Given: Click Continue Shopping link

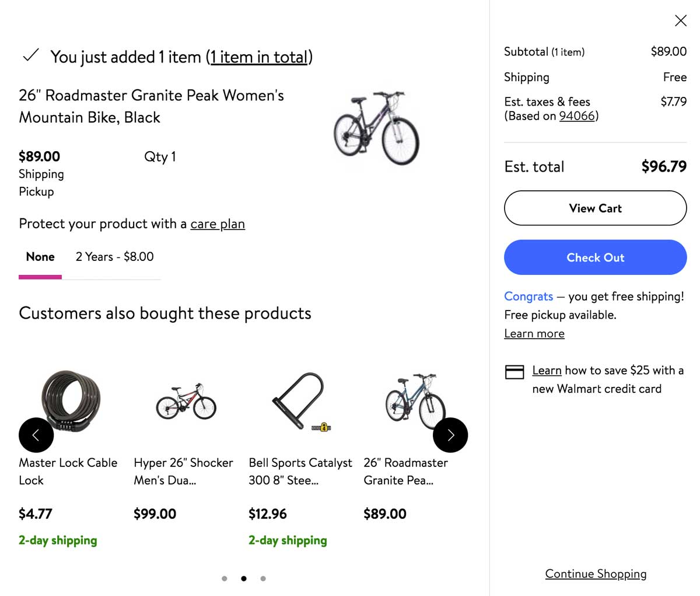Looking at the screenshot, I should (x=596, y=574).
